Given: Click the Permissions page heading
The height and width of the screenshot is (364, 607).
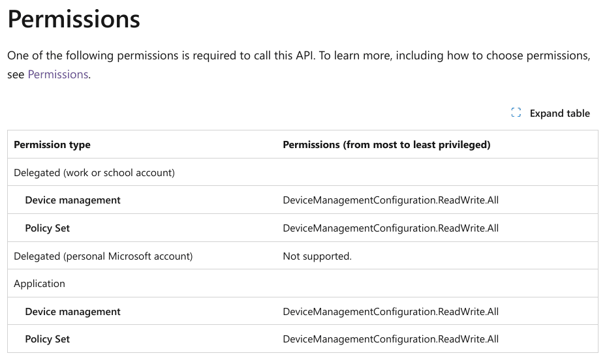Looking at the screenshot, I should [x=74, y=19].
